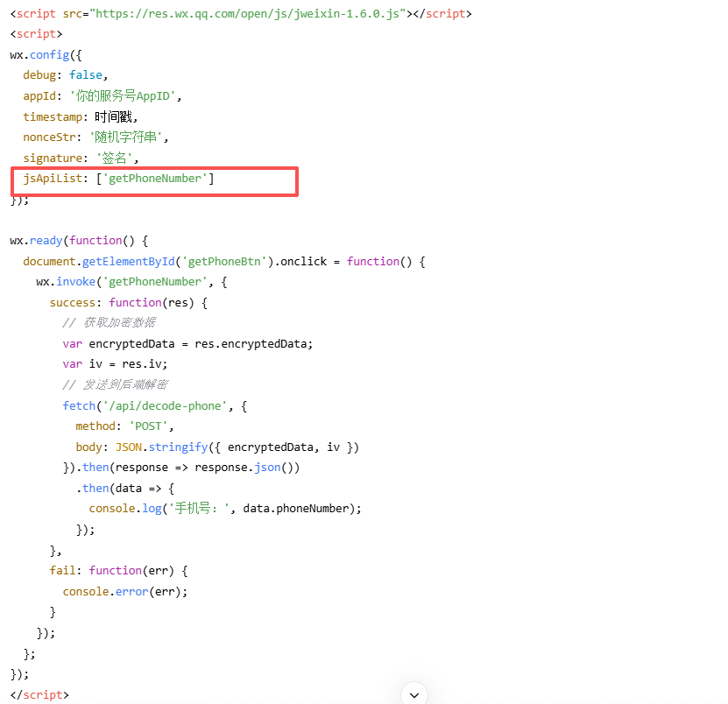Click the body: JSON.stringify line
Viewport: 728px width, 704px height.
217,447
